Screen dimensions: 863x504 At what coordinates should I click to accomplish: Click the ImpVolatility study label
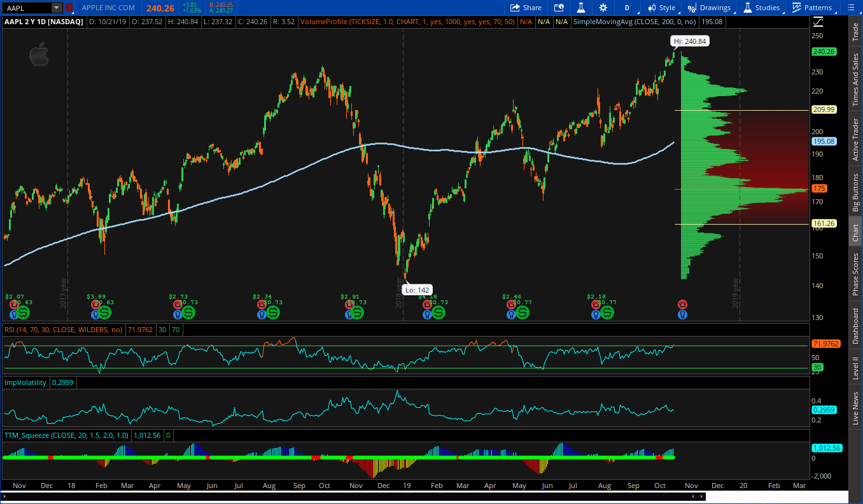click(25, 382)
